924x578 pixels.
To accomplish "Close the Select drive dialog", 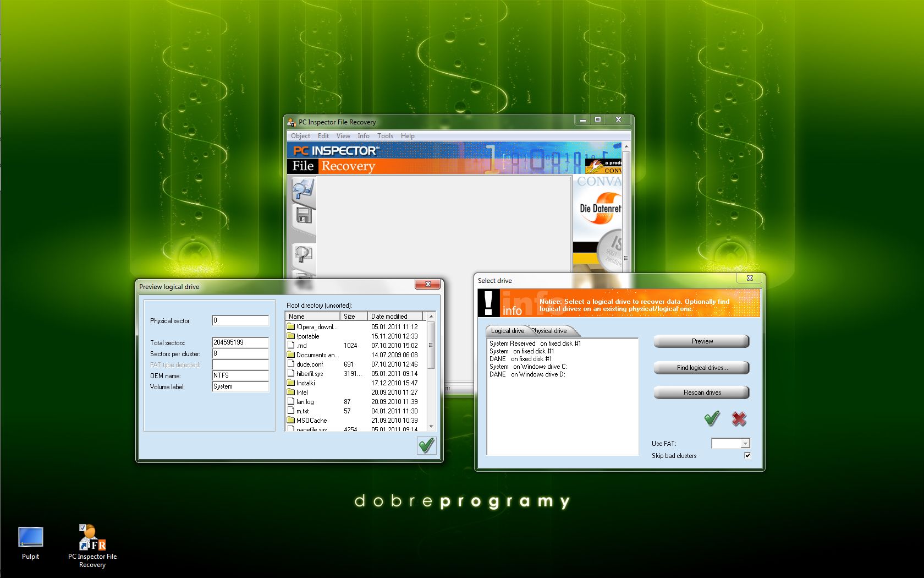I will coord(749,279).
